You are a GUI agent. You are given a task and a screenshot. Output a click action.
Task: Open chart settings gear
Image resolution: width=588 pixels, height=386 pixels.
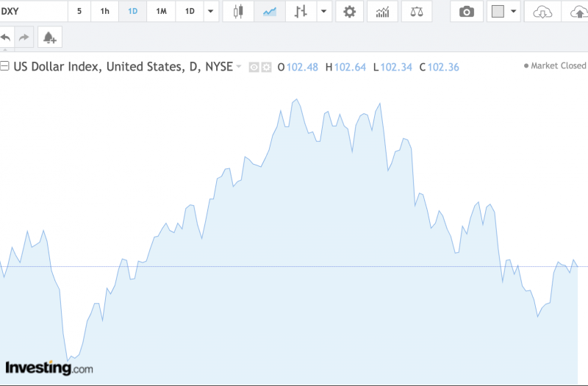(349, 12)
